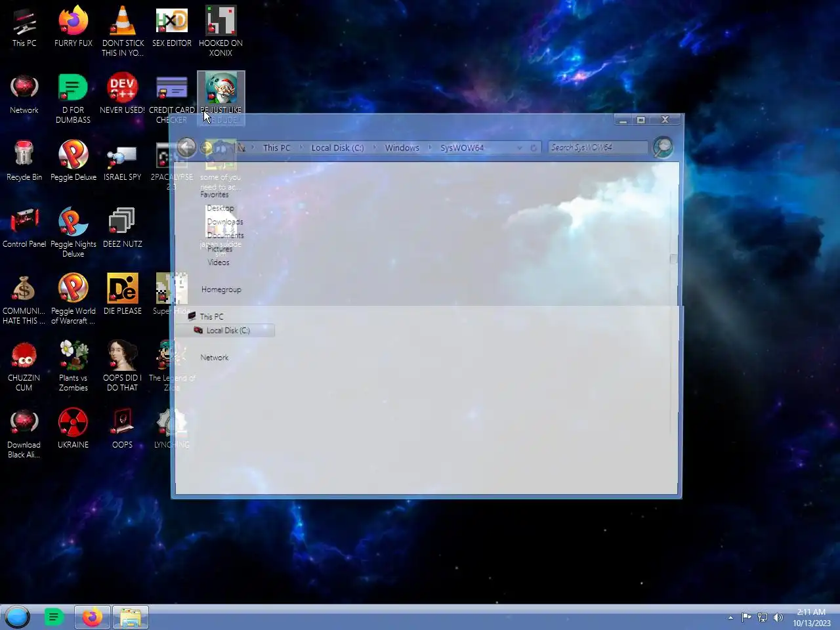Select the Network desktop icon
Image resolution: width=840 pixels, height=630 pixels.
pos(24,93)
